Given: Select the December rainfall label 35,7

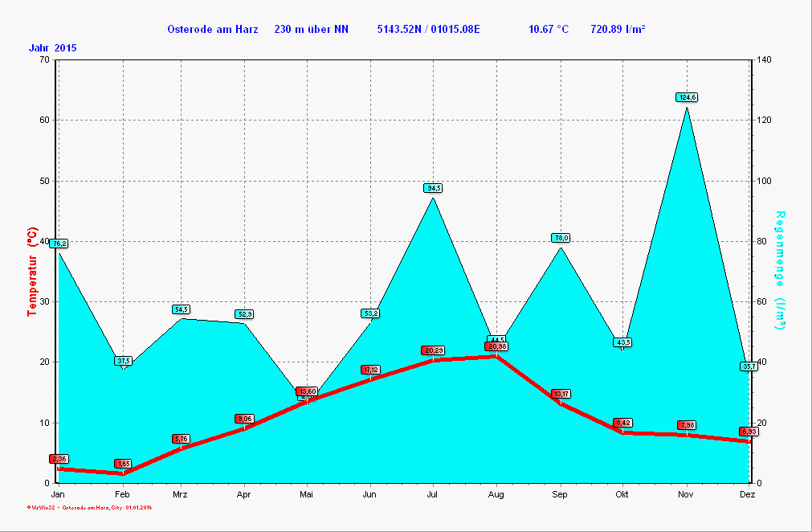Looking at the screenshot, I should pos(748,366).
